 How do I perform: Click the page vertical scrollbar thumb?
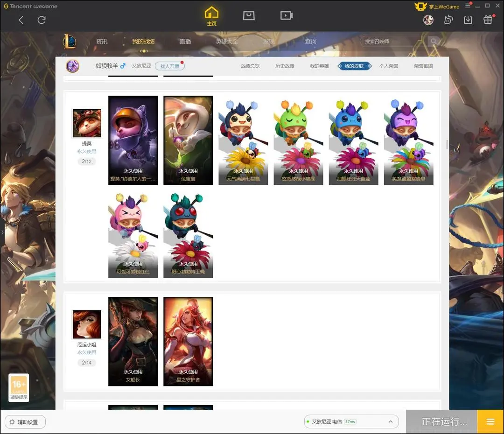[447, 145]
